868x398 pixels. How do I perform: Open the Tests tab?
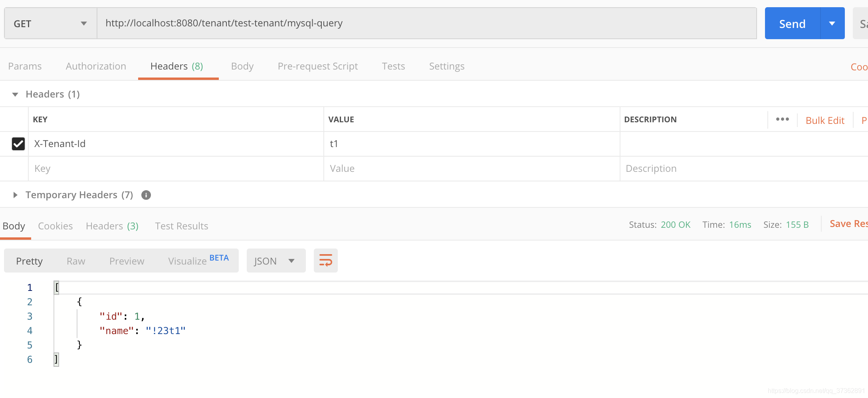tap(393, 66)
